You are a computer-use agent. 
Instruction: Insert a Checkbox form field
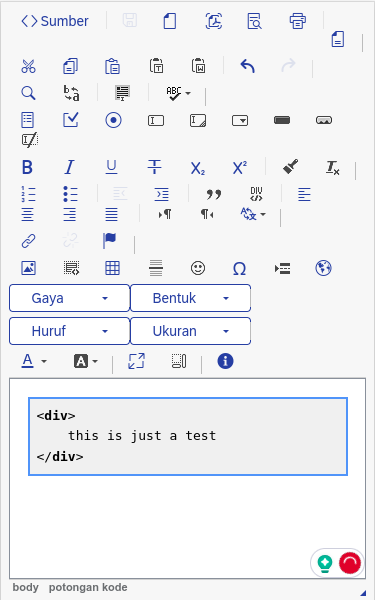click(x=71, y=120)
